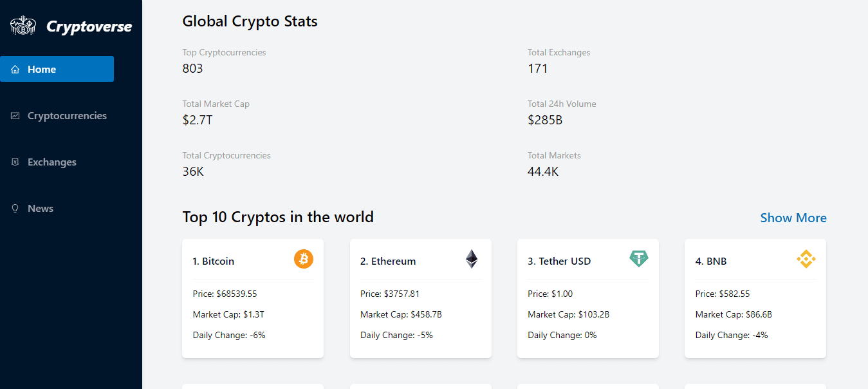This screenshot has height=389, width=868.
Task: Click the Total Exchanges label
Action: click(x=559, y=52)
